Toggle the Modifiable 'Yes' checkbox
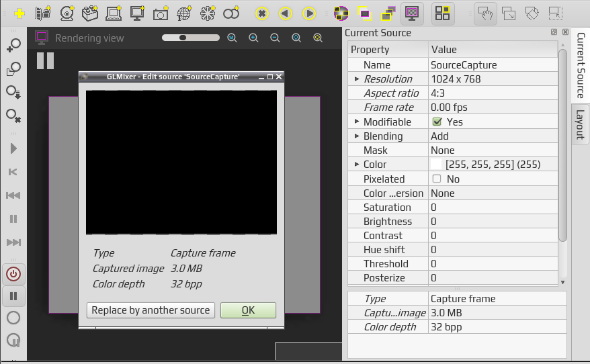Screen dimensions: 590x364 click(x=437, y=122)
